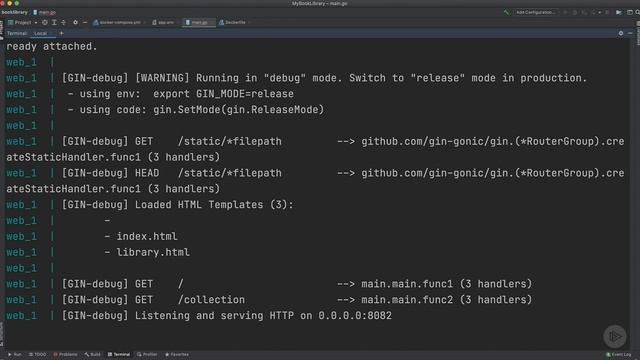Select the main.go editor tab
Screen dimensions: 640x360
(198, 22)
